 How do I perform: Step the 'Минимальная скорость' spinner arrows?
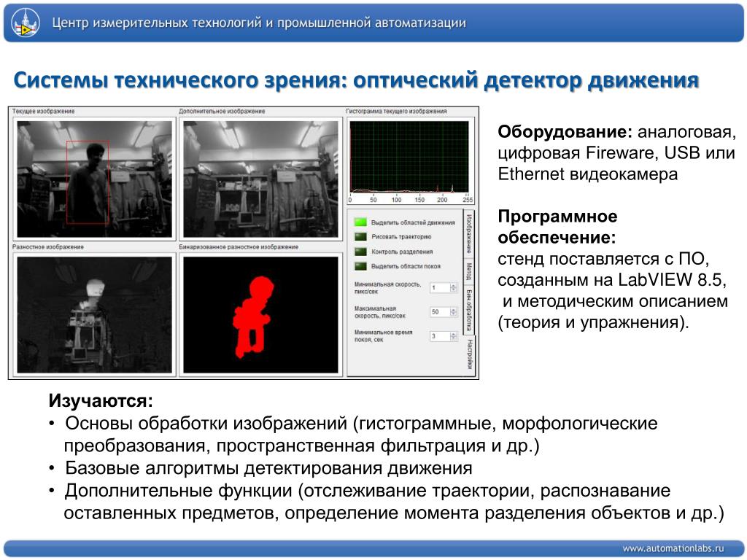(x=453, y=287)
